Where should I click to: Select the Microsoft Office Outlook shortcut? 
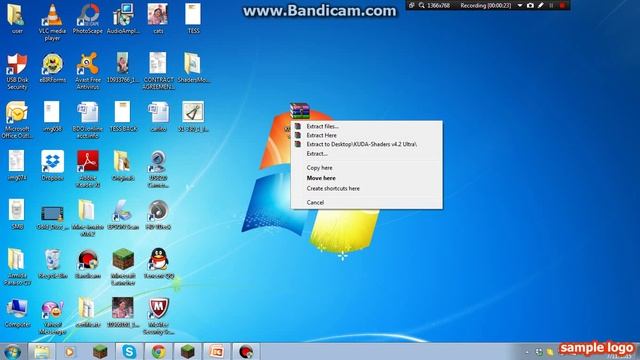point(17,120)
